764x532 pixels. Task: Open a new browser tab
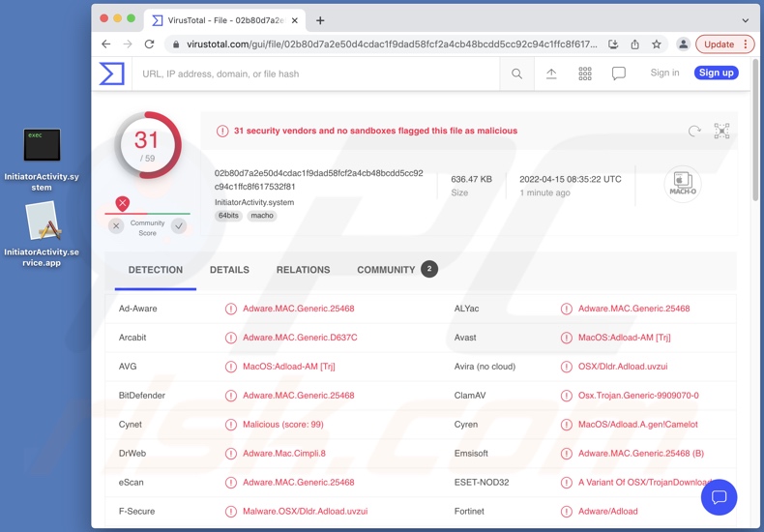(320, 20)
